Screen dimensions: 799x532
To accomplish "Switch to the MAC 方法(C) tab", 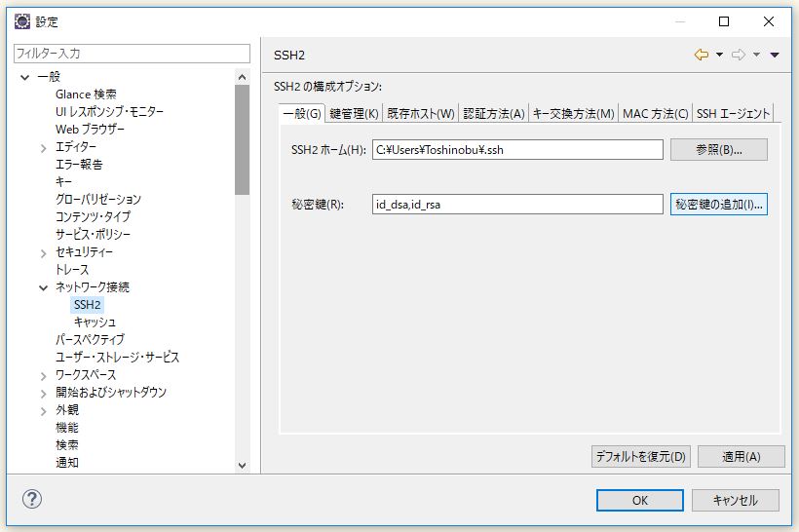I will (x=656, y=113).
